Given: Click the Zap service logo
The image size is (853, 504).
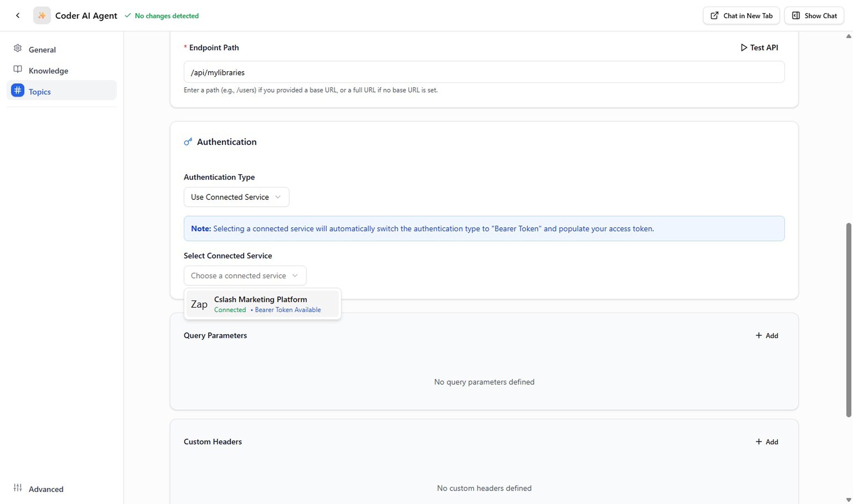Looking at the screenshot, I should point(199,304).
